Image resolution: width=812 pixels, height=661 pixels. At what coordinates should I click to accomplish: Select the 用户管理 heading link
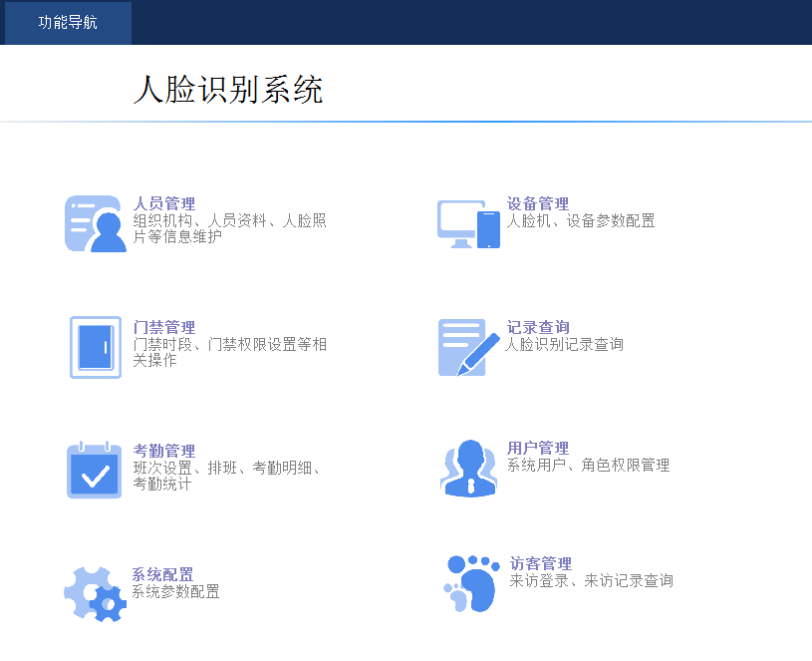coord(538,448)
